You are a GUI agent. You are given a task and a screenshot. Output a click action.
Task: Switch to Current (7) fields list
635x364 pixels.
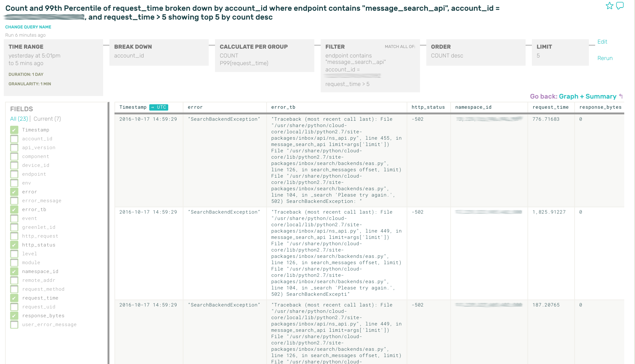pyautogui.click(x=47, y=119)
